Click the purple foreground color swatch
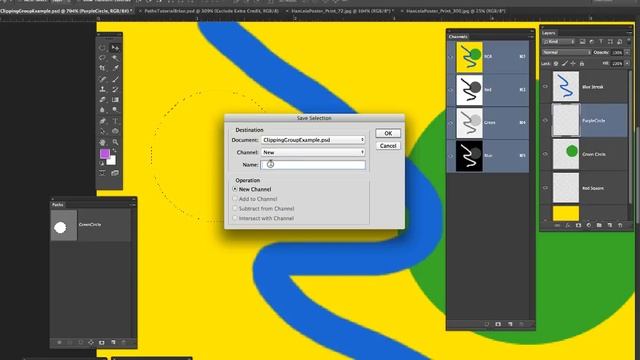The height and width of the screenshot is (360, 640). (x=104, y=153)
